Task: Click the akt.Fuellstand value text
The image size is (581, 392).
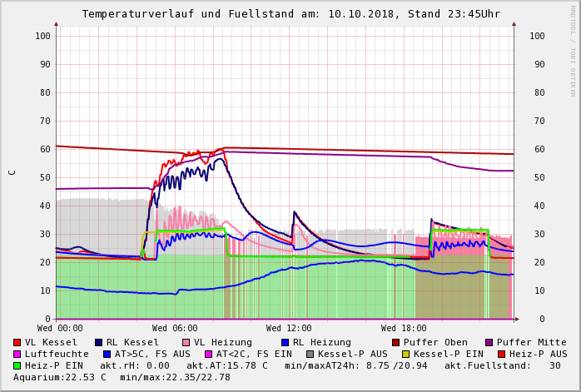Action: pyautogui.click(x=502, y=365)
